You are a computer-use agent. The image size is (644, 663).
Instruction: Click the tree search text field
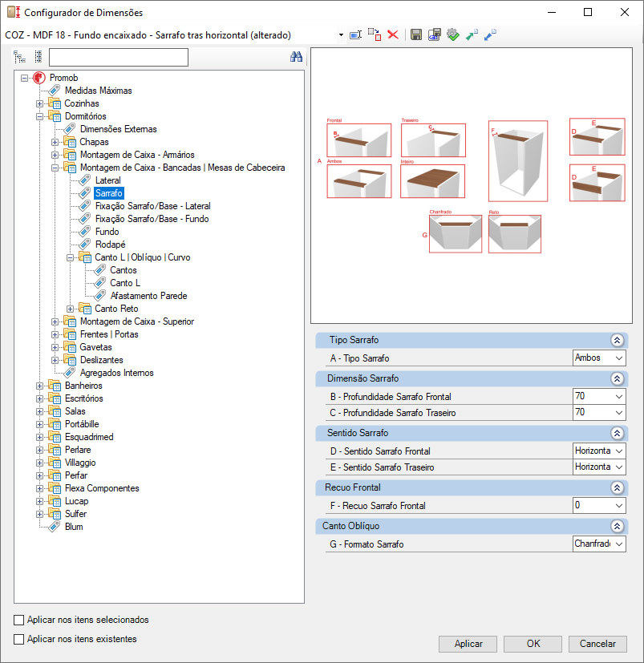118,57
